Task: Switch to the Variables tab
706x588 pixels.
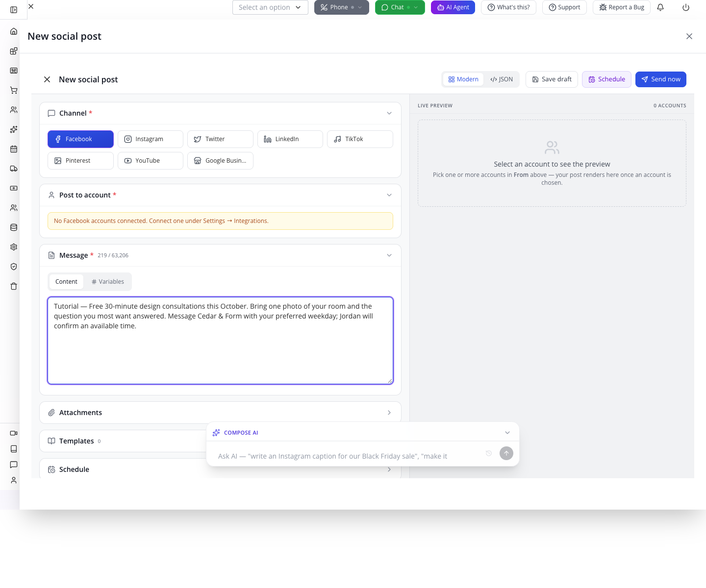Action: pyautogui.click(x=108, y=282)
